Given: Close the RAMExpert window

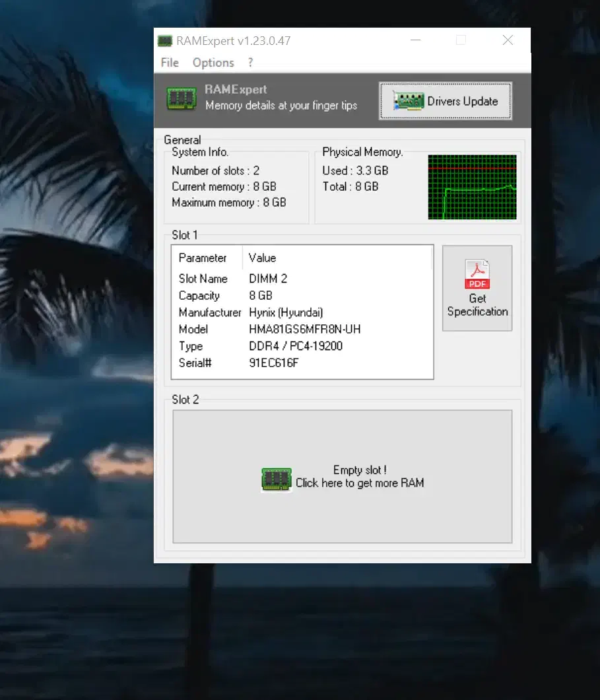Looking at the screenshot, I should pos(508,40).
